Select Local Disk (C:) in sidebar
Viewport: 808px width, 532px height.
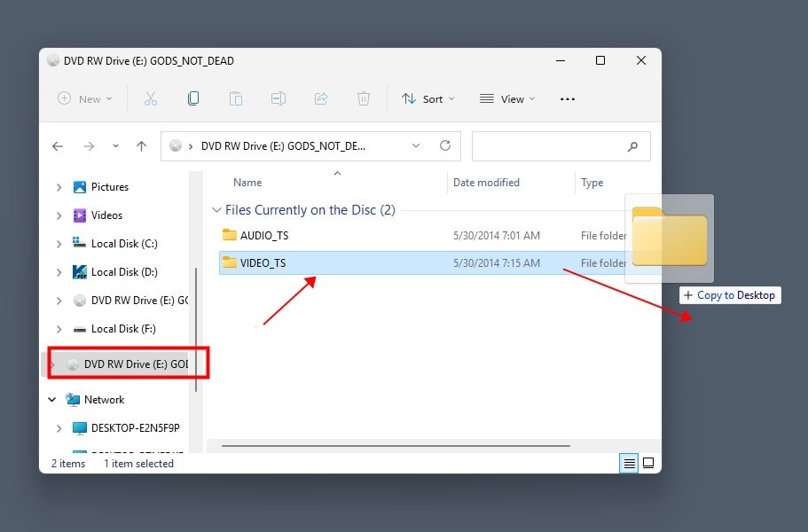(123, 244)
